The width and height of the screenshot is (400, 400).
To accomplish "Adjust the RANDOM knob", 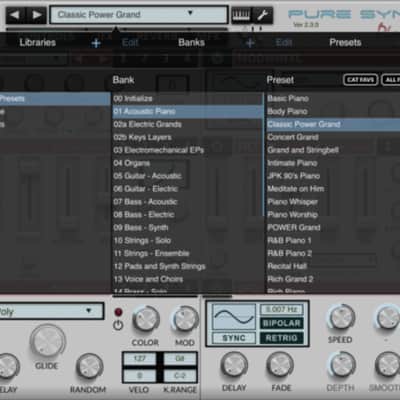I will [x=89, y=367].
